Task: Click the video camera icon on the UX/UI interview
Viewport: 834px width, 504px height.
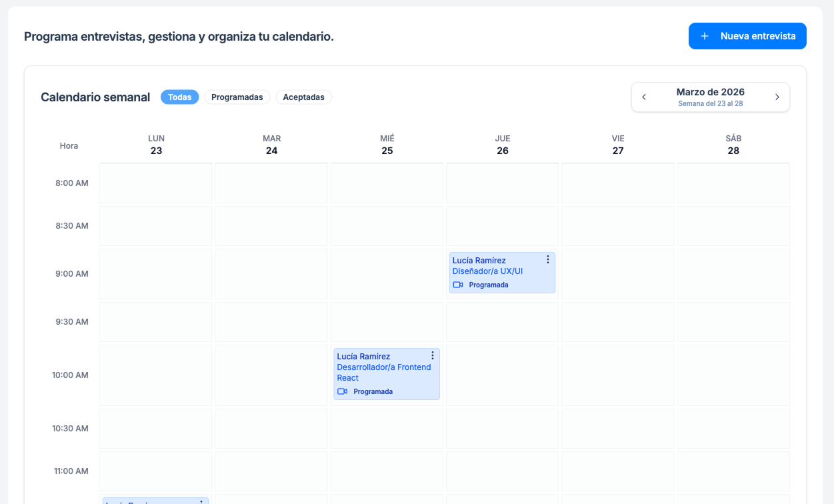Action: [x=457, y=284]
